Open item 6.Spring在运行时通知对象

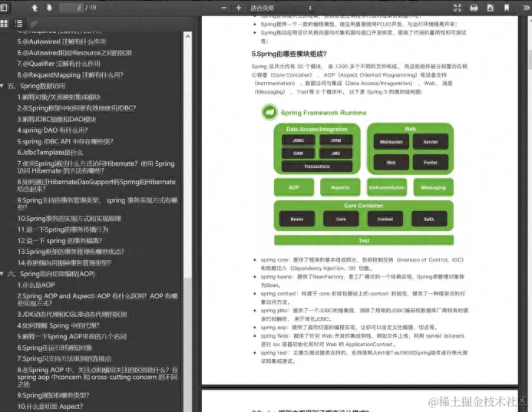click(x=55, y=348)
